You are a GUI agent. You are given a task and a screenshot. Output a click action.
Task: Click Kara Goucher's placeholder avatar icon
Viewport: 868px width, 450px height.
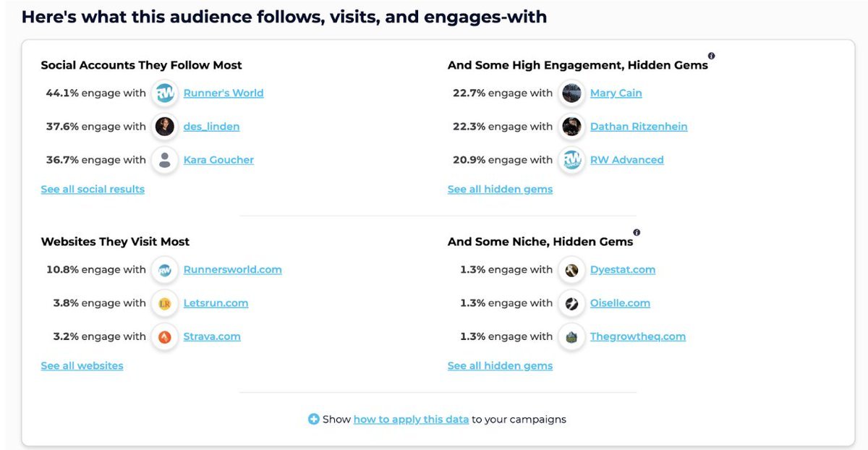point(165,160)
